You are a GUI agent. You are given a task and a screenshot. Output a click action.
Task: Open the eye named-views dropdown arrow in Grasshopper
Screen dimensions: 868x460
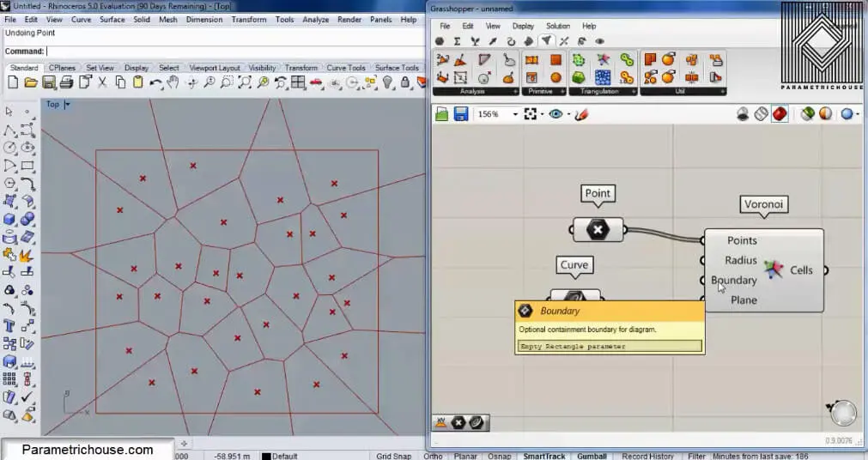point(568,115)
